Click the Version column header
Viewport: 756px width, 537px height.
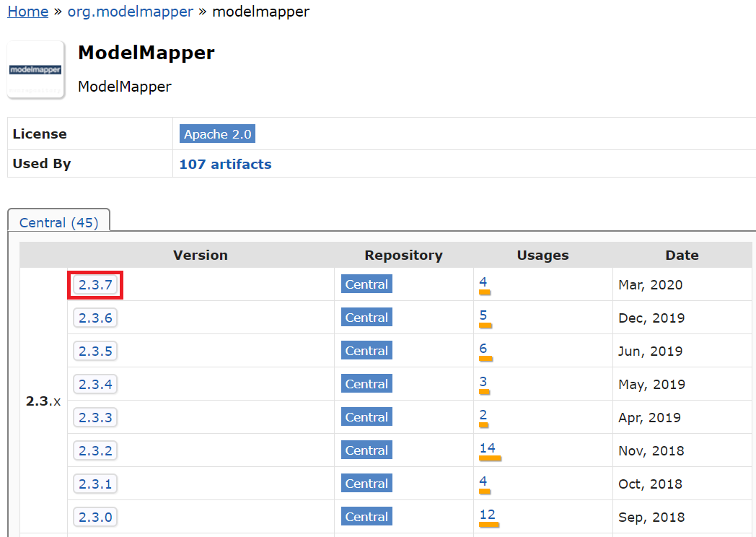[201, 256]
